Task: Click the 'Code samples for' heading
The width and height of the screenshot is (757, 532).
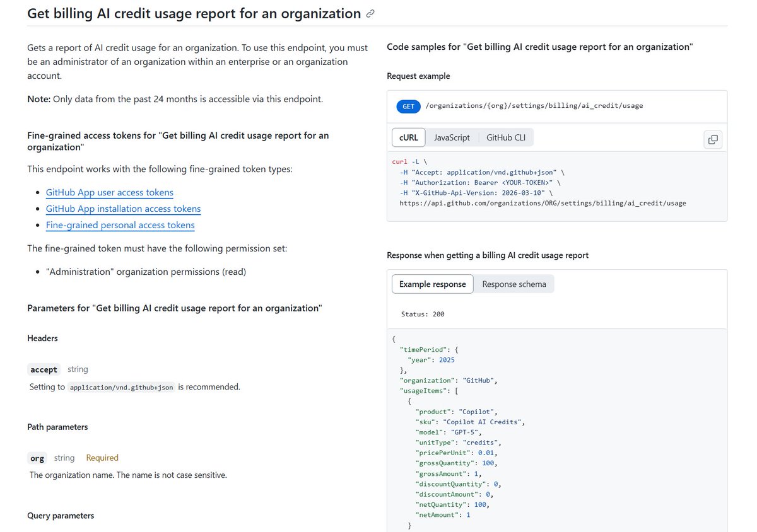Action: point(539,47)
